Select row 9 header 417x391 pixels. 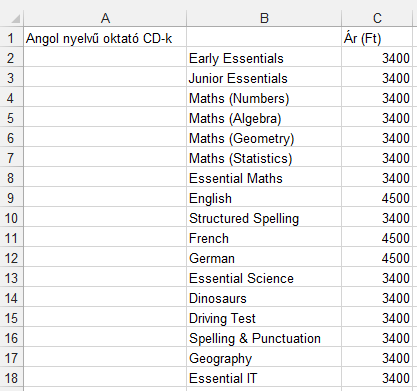12,198
